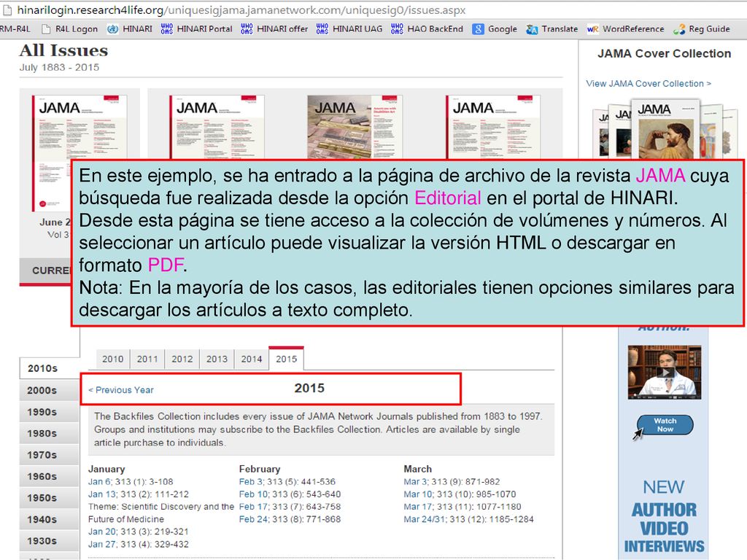Choose the 1950s decade tab

coord(50,497)
